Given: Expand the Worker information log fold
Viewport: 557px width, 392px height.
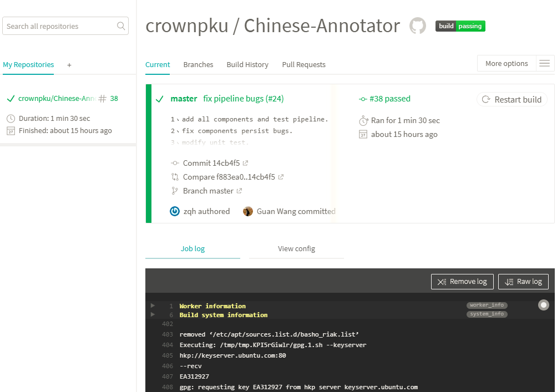Looking at the screenshot, I should (153, 306).
